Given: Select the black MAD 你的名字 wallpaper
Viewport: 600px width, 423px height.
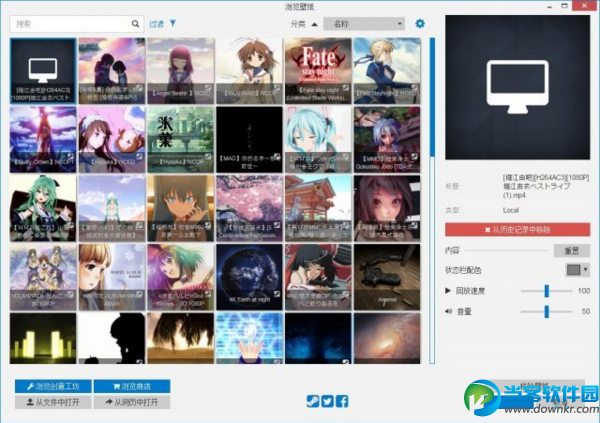Looking at the screenshot, I should pos(249,140).
